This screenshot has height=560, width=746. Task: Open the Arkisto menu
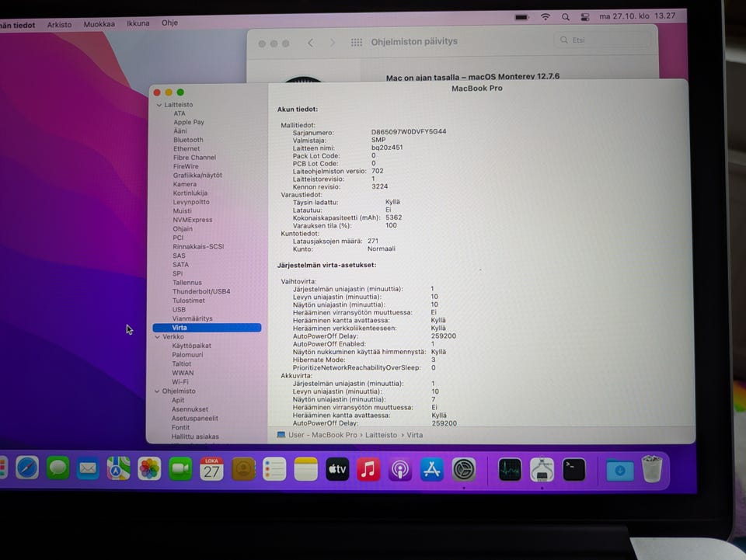pos(60,25)
